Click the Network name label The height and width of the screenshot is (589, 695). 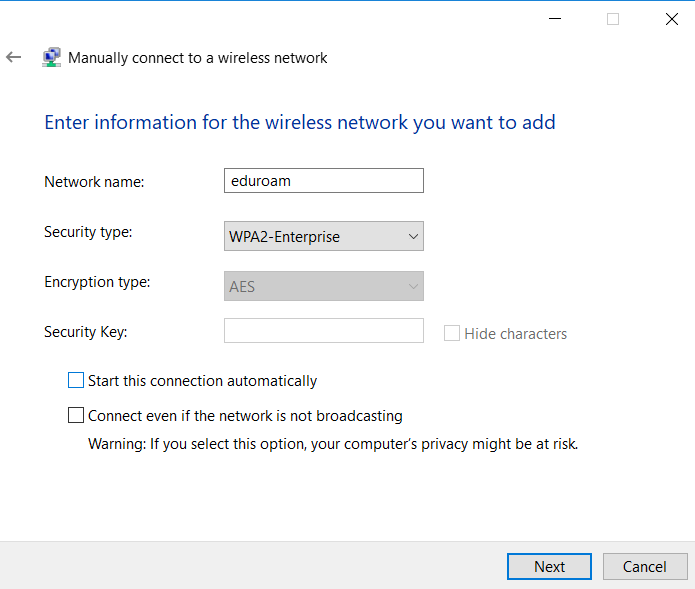tap(94, 182)
